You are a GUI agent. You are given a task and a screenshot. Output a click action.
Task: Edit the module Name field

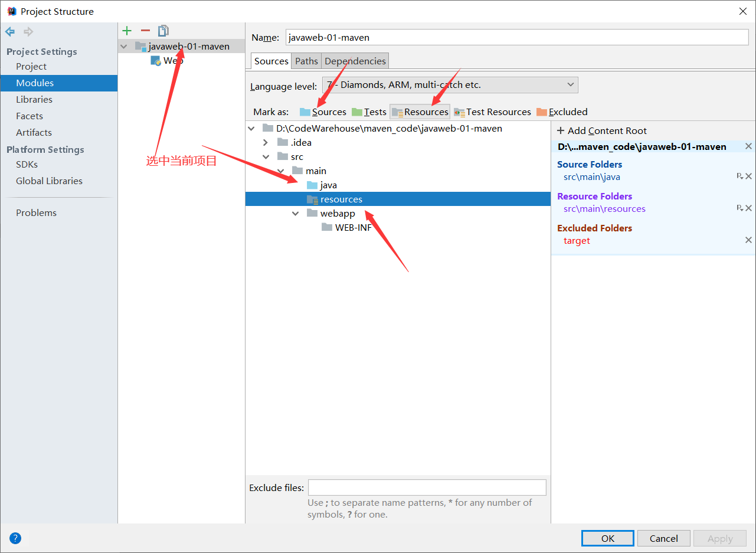click(517, 37)
